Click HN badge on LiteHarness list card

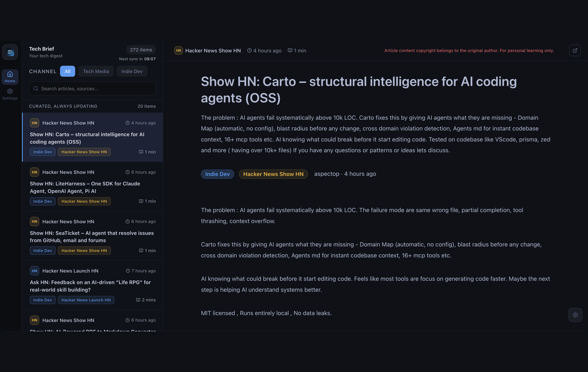click(x=34, y=172)
